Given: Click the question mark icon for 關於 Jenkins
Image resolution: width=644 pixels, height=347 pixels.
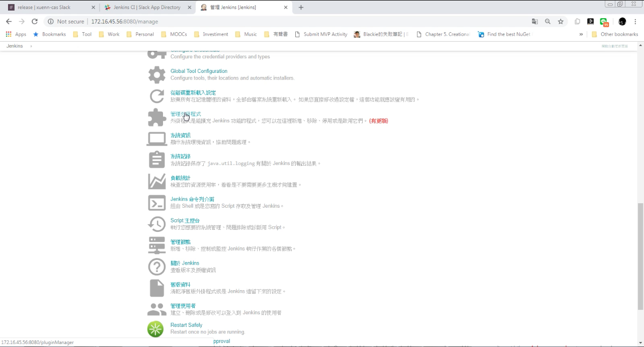Looking at the screenshot, I should click(156, 267).
